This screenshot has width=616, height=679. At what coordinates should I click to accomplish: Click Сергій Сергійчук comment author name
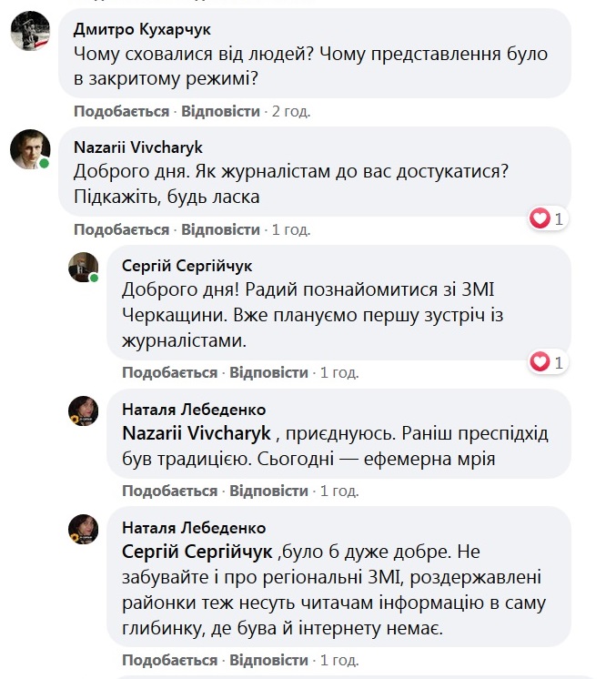pyautogui.click(x=187, y=266)
